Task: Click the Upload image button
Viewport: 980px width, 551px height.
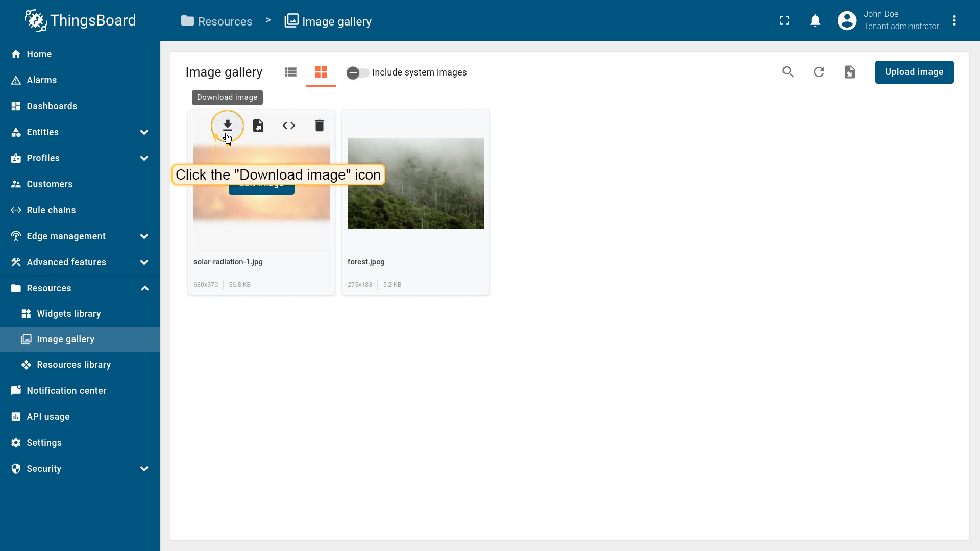Action: pyautogui.click(x=914, y=72)
